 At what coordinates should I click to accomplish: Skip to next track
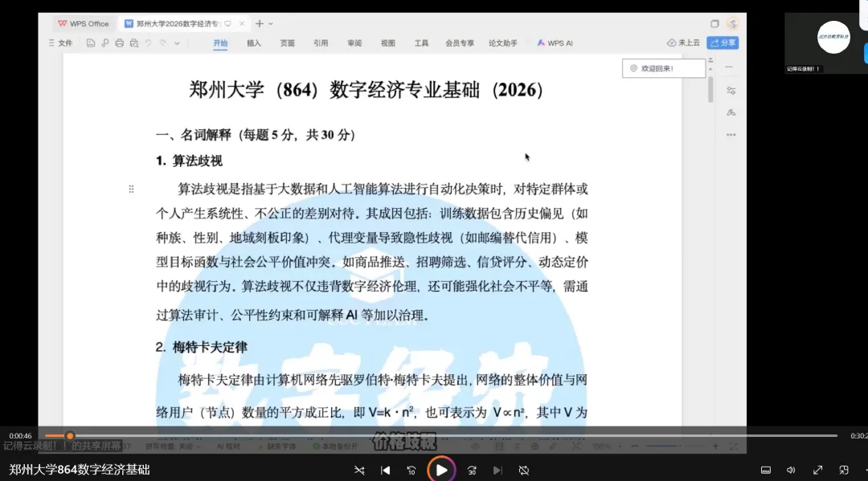497,471
